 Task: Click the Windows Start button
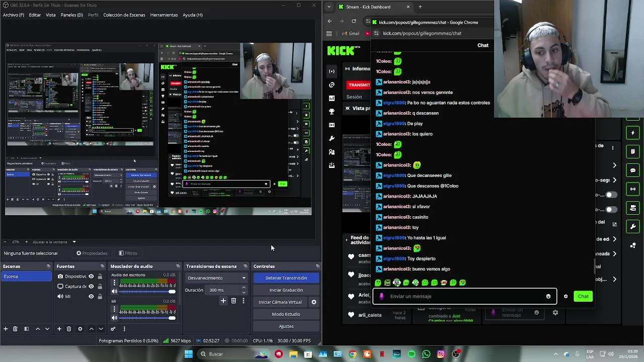point(189,354)
